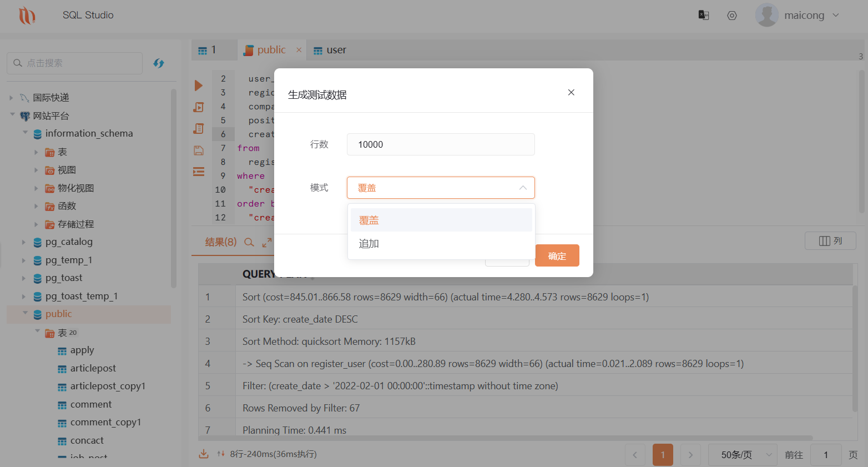Viewport: 868px width, 467px height.
Task: Select the Sort Key: create_date DESC row
Action: (x=525, y=319)
